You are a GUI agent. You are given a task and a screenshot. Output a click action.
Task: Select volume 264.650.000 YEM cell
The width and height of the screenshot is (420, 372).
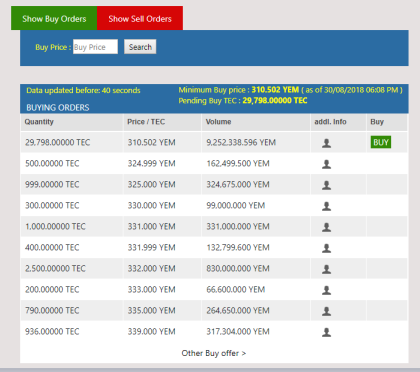[256, 310]
